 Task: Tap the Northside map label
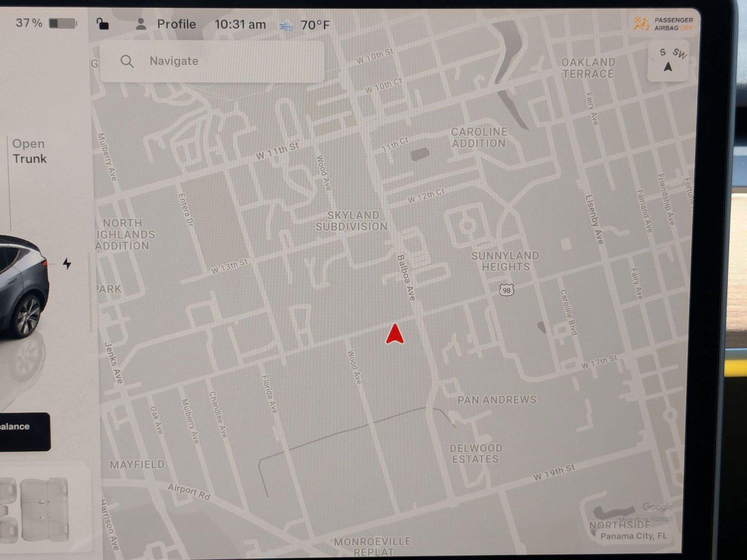click(x=620, y=525)
